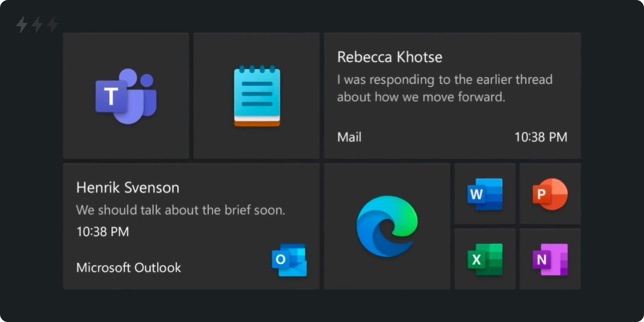Click the "Microsoft Outlook" label
Image resolution: width=644 pixels, height=322 pixels.
click(x=128, y=268)
